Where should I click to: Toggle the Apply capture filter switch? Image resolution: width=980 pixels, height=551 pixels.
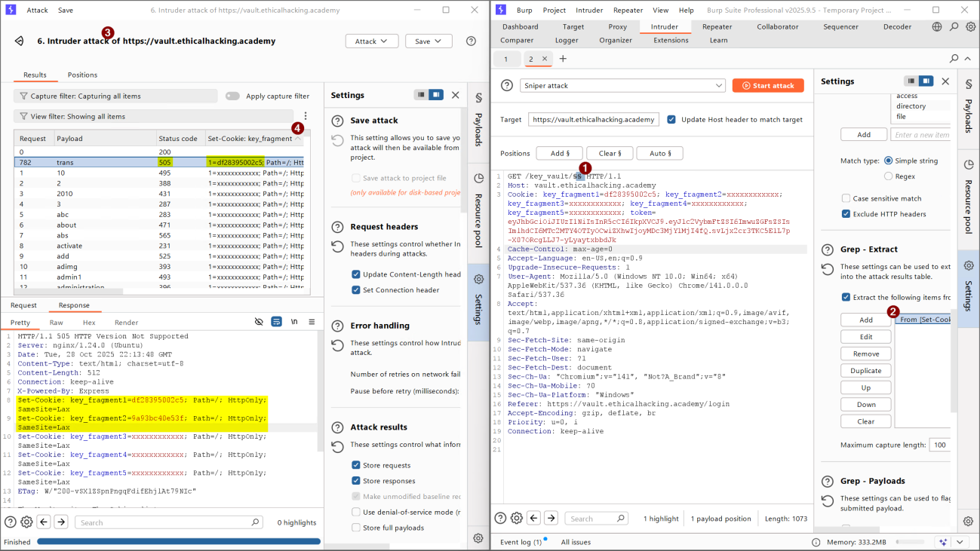(x=232, y=96)
